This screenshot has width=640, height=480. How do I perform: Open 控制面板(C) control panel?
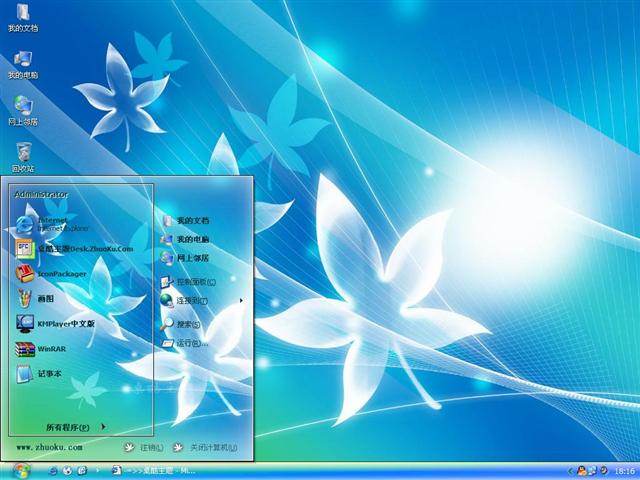[x=188, y=282]
